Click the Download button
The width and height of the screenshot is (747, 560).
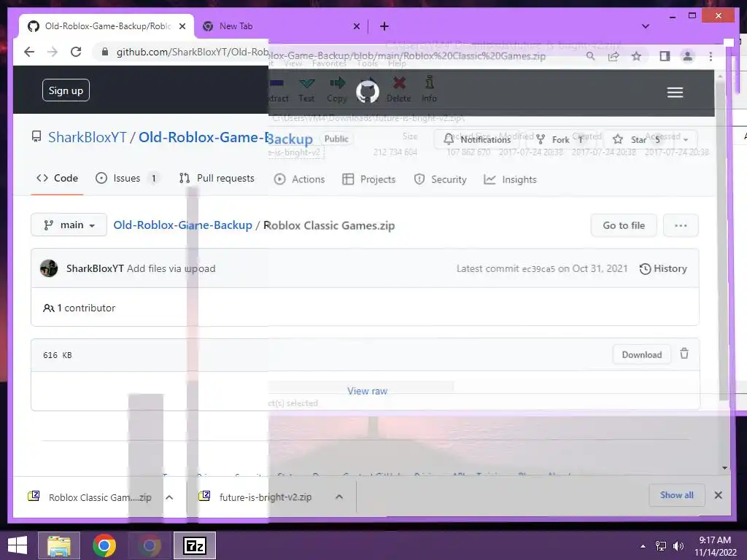(x=642, y=355)
